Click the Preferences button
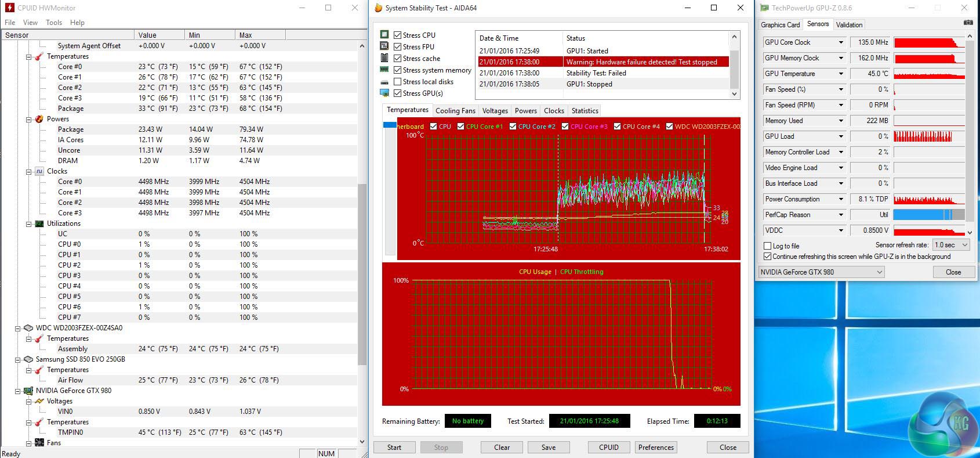 coord(656,448)
